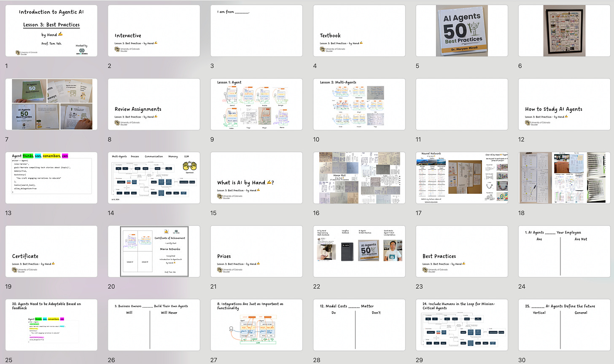Select slide 26 Business Owners Build Agents
The height and width of the screenshot is (364, 614).
tap(154, 325)
